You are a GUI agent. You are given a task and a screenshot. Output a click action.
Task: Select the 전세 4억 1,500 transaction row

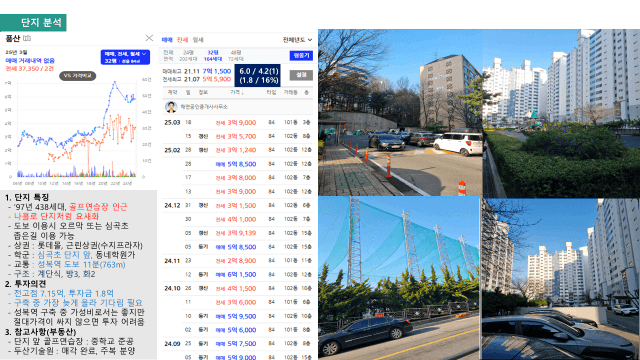point(238,289)
